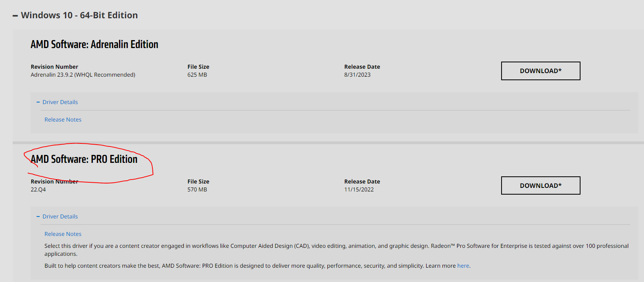Viewport: 644px width, 282px height.
Task: Click the 570 MB file size value
Action: click(x=197, y=189)
